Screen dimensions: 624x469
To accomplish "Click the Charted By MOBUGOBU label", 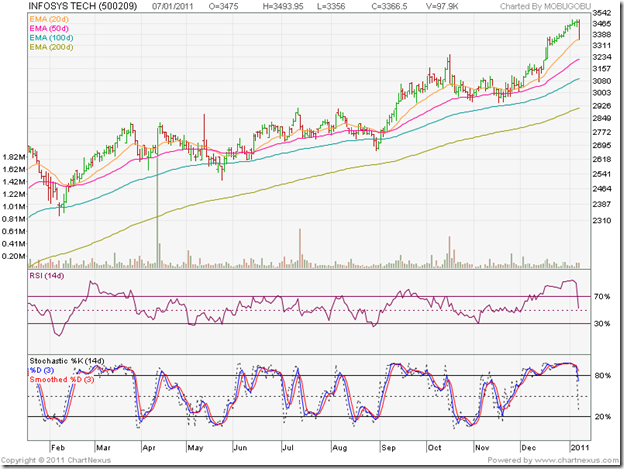I will tap(544, 7).
